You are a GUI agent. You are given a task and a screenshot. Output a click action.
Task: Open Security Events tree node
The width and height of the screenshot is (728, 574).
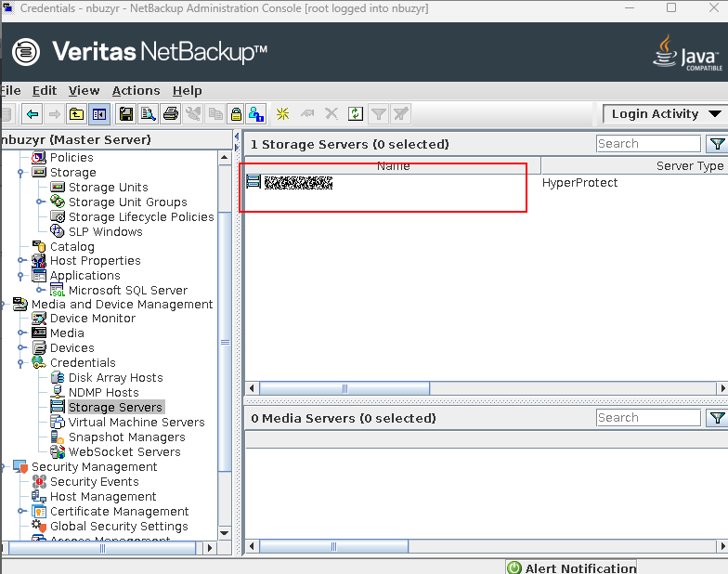(x=95, y=481)
